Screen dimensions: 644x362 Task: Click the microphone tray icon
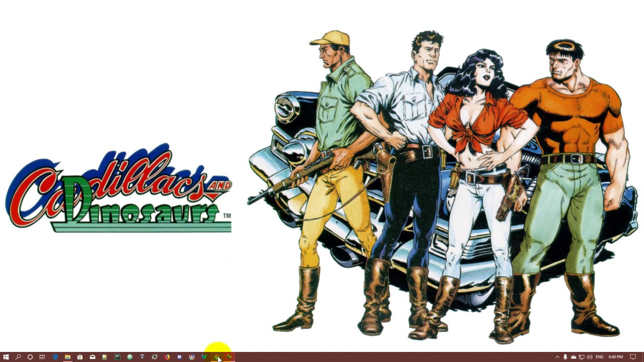[565, 357]
